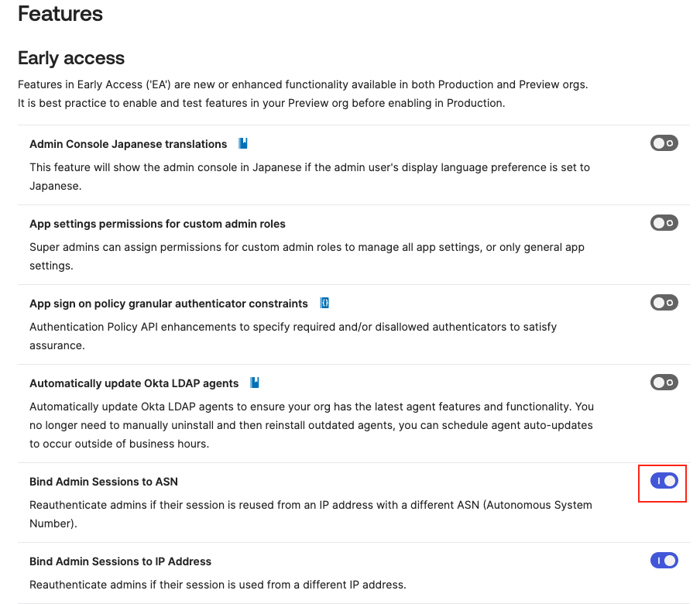Turn off Bind Admin Sessions to IP Address
This screenshot has height=604, width=700.
pos(664,561)
